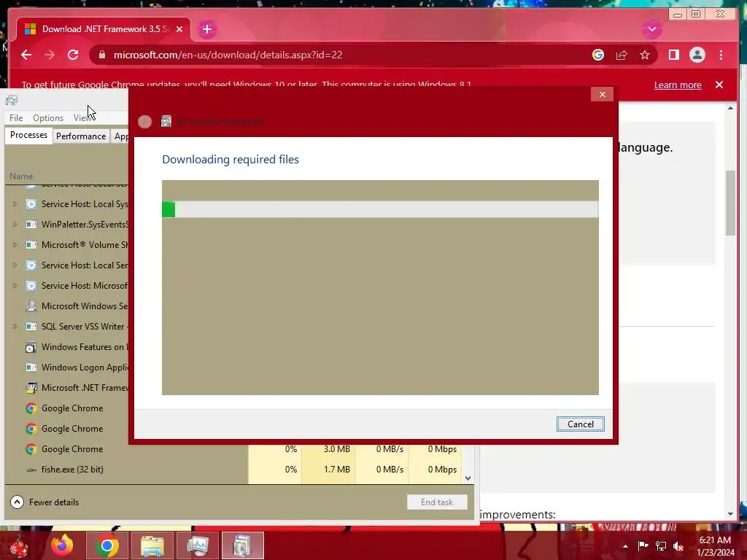
Task: Reload the Microsoft download page
Action: [x=73, y=55]
